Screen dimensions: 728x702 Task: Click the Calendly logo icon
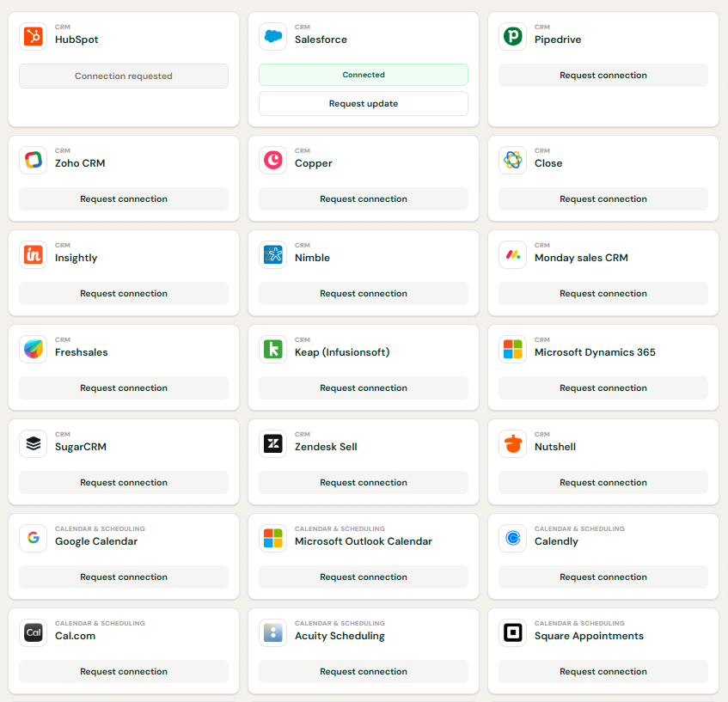[512, 538]
